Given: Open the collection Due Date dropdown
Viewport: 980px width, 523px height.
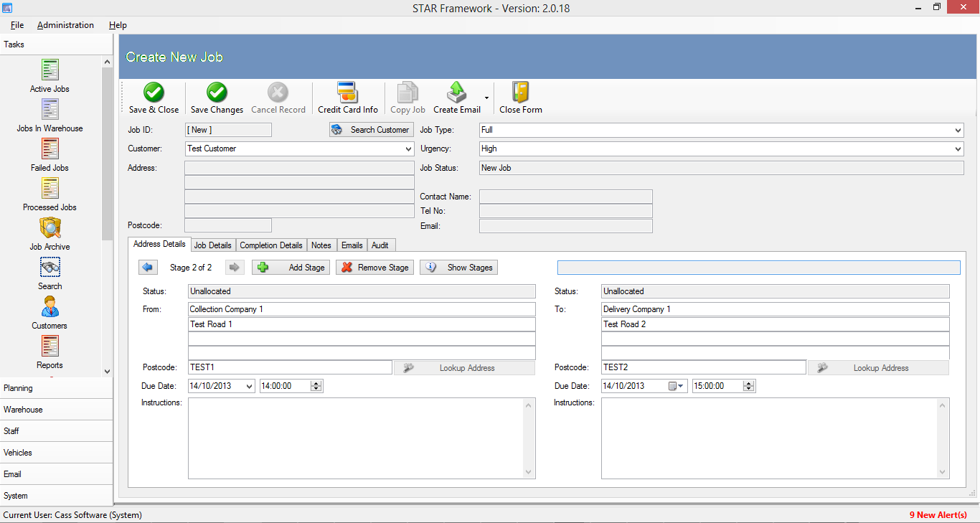Looking at the screenshot, I should coord(249,386).
